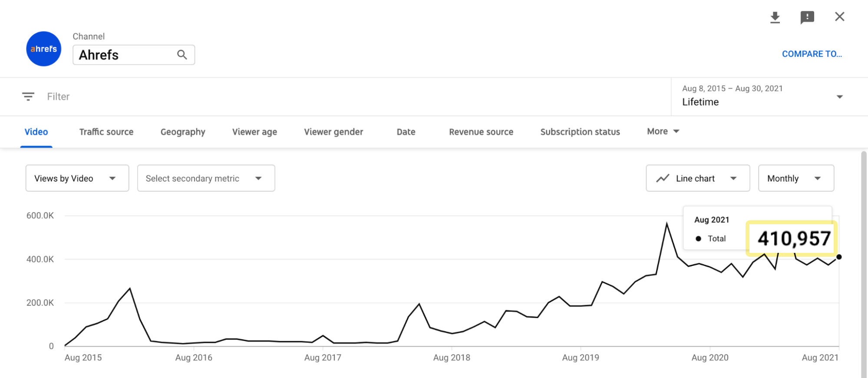Click the Ahrefs channel logo

click(44, 49)
